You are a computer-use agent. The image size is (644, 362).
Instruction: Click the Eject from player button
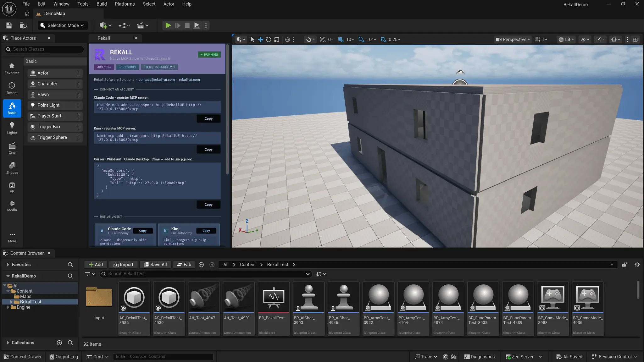pos(197,25)
